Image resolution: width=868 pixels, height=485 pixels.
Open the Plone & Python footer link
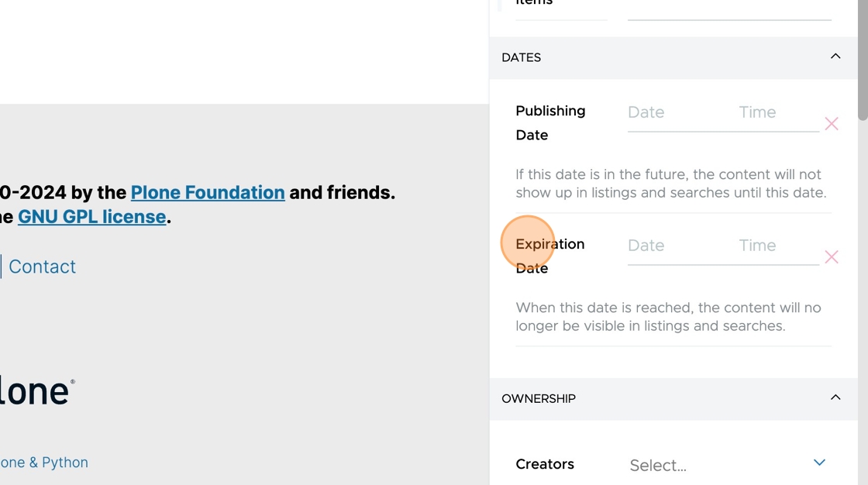(43, 463)
